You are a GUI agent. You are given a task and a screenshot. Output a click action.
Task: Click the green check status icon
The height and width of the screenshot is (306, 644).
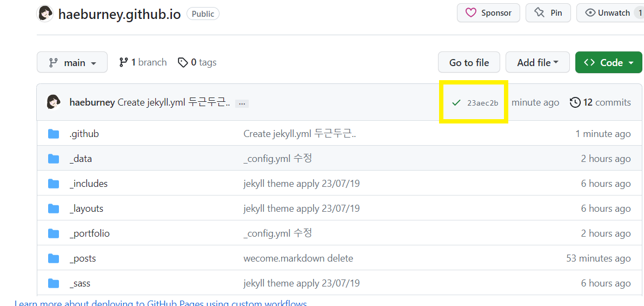pos(456,102)
